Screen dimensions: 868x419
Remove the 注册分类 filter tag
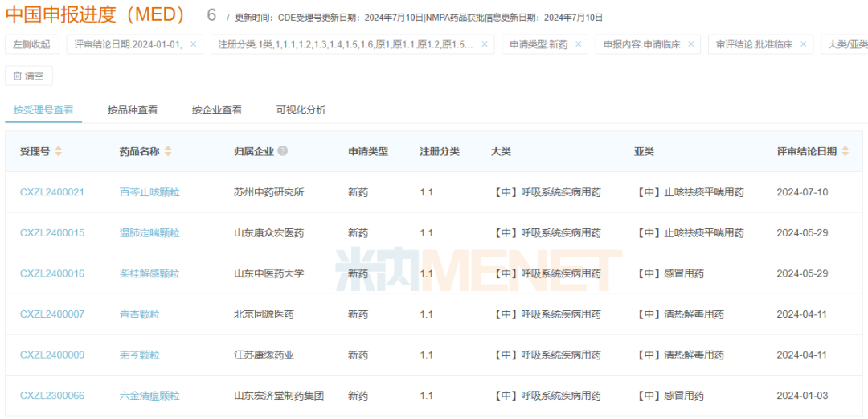(x=485, y=44)
